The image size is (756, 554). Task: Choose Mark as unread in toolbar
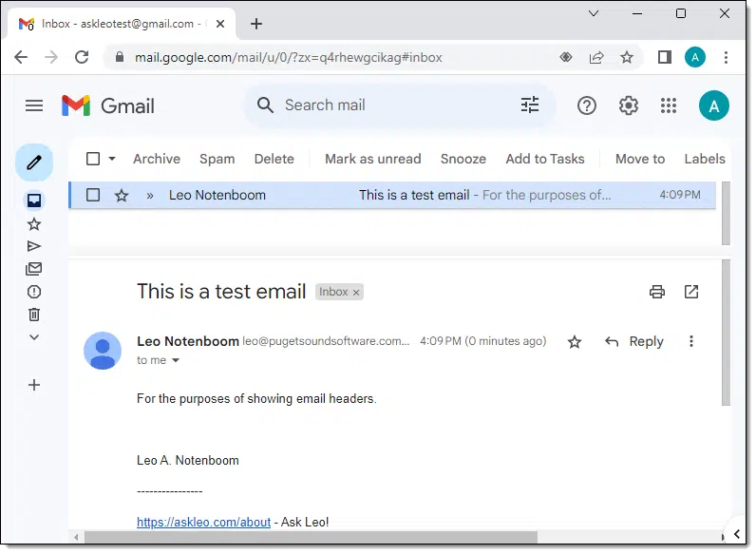[374, 160]
